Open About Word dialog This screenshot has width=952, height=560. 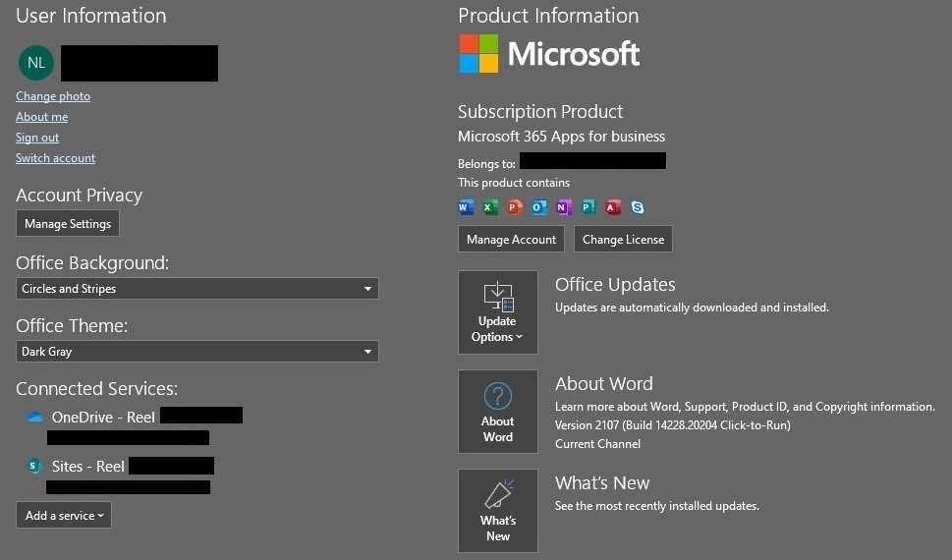[498, 412]
